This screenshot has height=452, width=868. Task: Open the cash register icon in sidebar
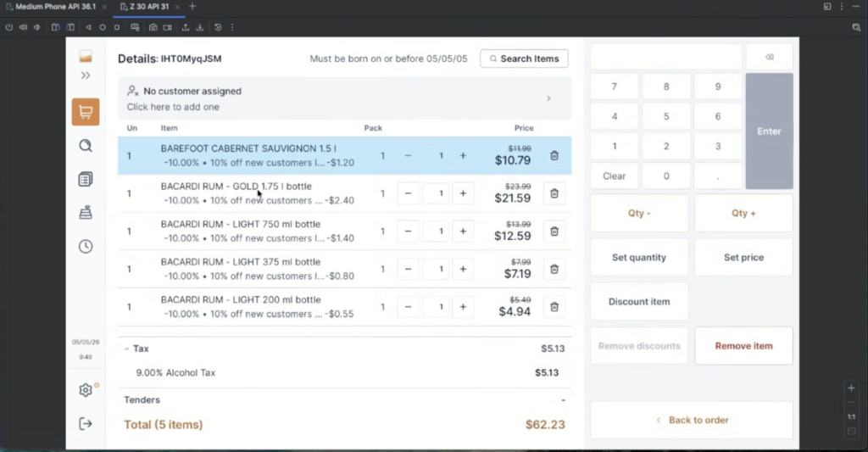tap(86, 213)
